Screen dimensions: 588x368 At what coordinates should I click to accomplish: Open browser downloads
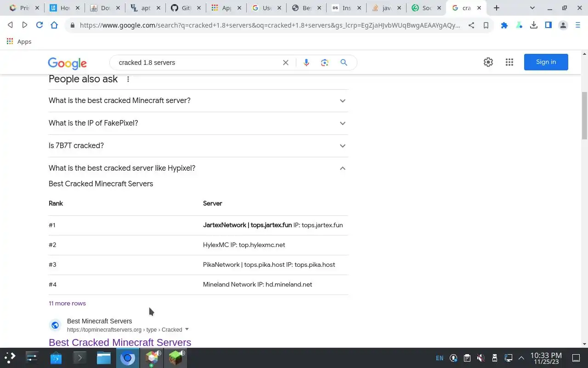[x=534, y=25]
